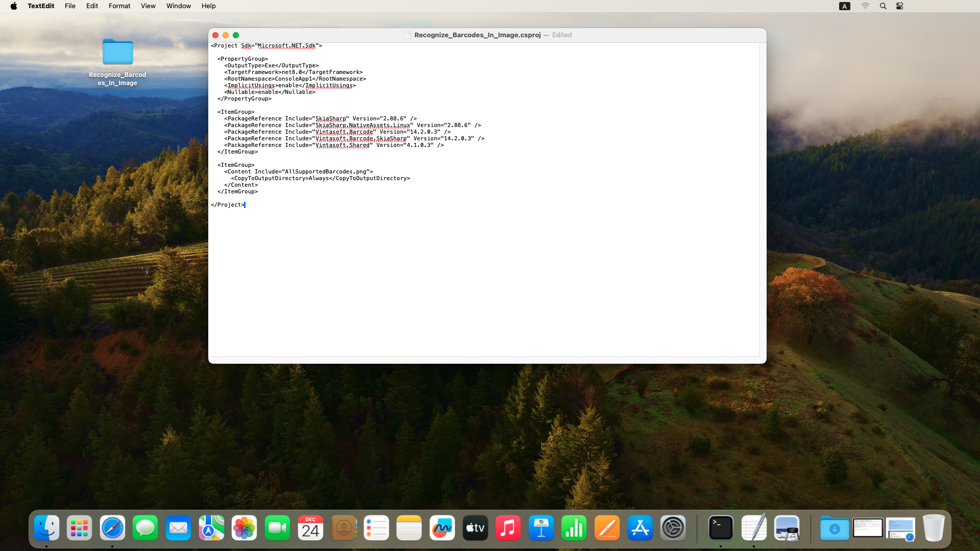Click the document proxy icon in title bar

click(x=408, y=35)
